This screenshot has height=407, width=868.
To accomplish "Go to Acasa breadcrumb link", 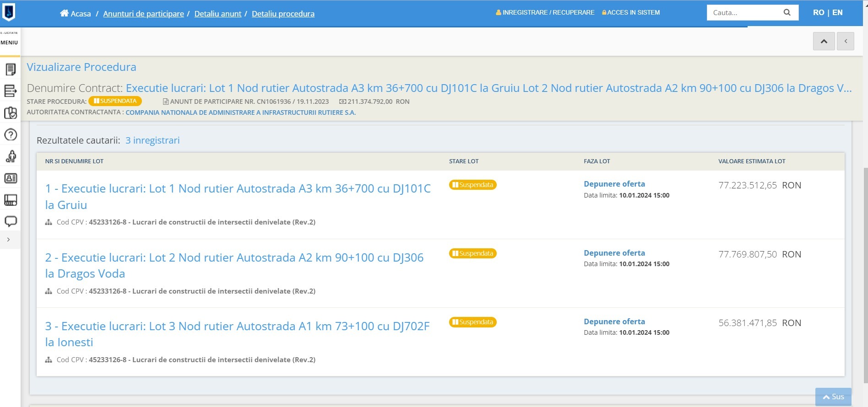I will 81,14.
